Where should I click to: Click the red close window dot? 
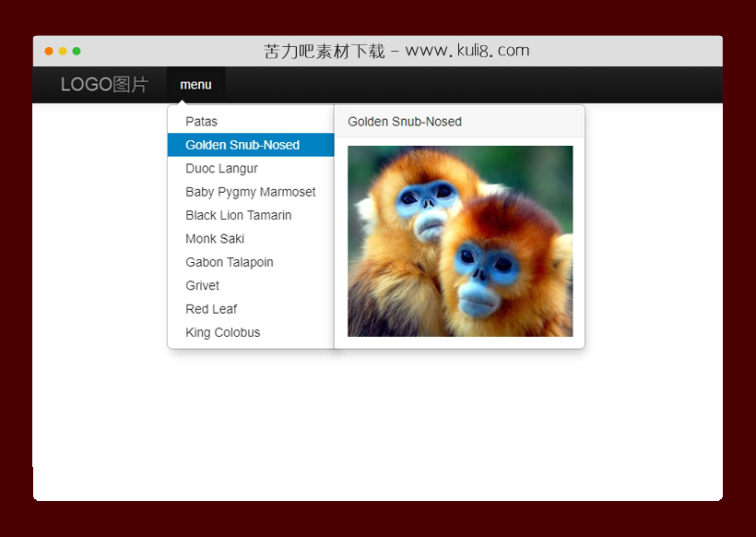[49, 52]
